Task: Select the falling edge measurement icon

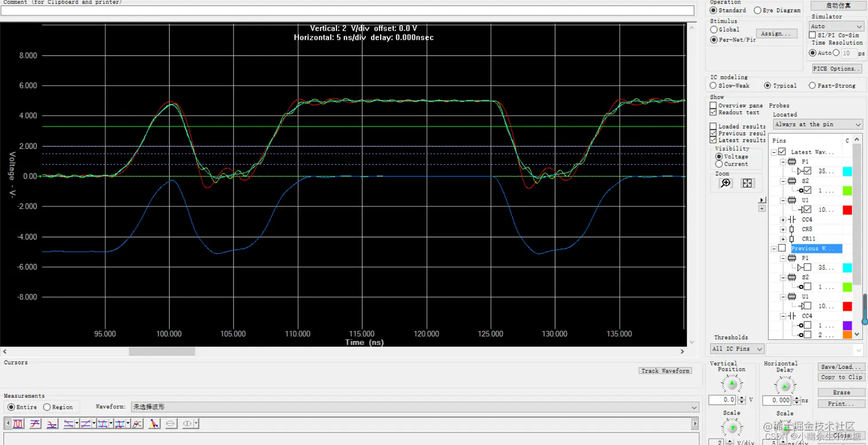Action: pos(52,424)
